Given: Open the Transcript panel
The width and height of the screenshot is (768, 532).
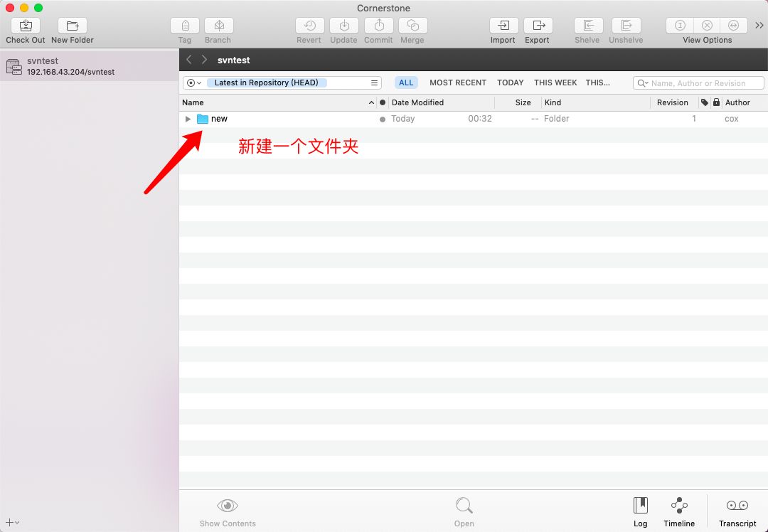Looking at the screenshot, I should [737, 512].
